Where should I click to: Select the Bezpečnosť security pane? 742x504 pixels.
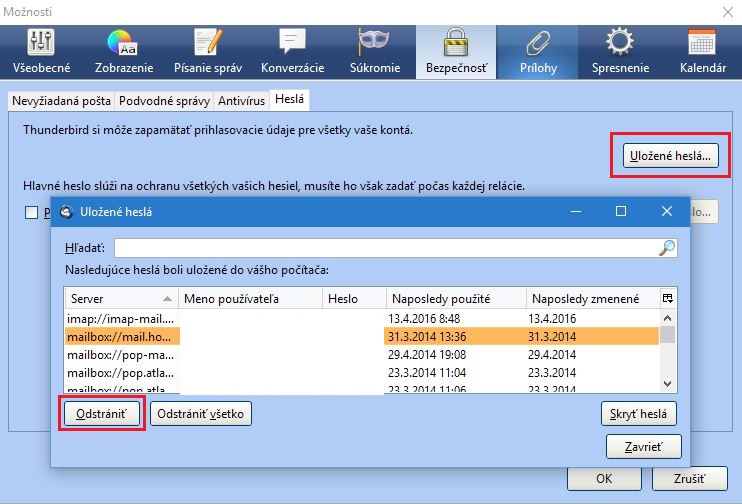tap(456, 52)
